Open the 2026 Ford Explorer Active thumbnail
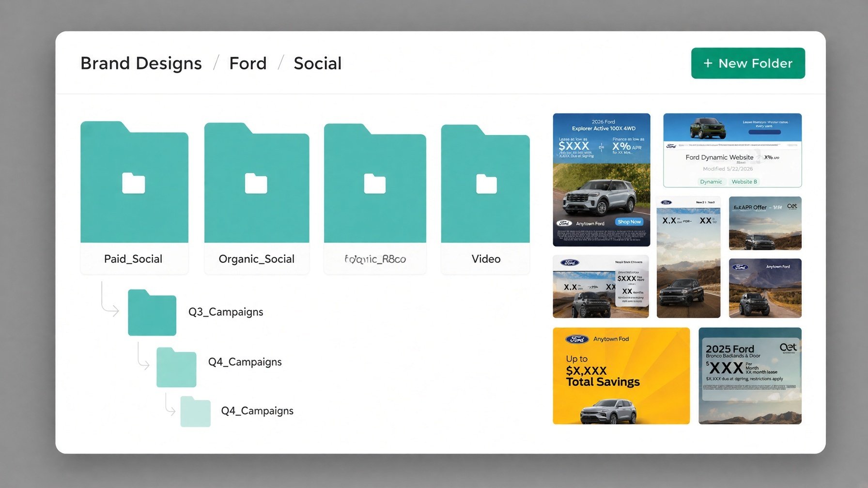The image size is (868, 488). (602, 180)
